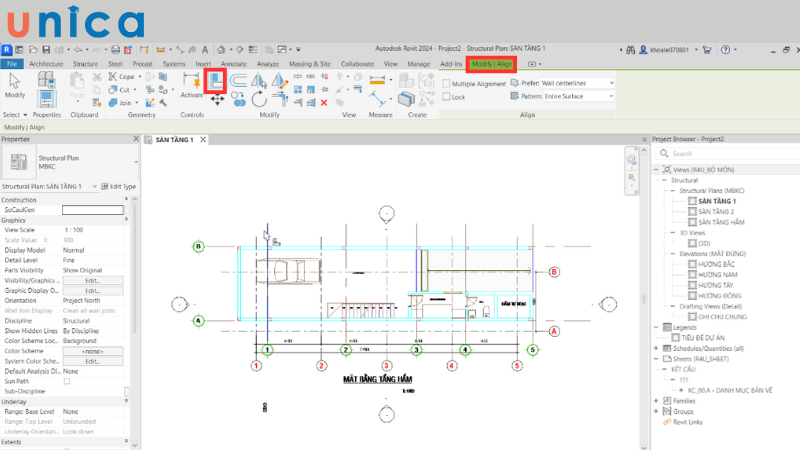Open the Prefer Wall centerlines dropdown
800x450 pixels.
(577, 83)
